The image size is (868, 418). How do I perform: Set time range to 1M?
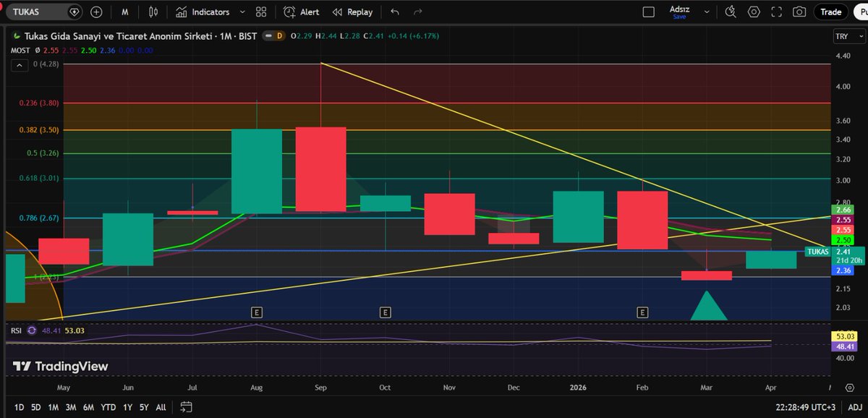(54, 406)
